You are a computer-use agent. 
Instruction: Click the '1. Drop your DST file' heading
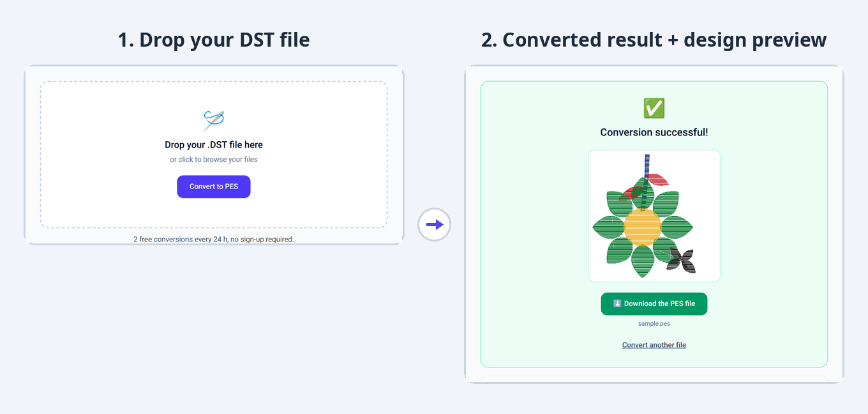click(214, 40)
